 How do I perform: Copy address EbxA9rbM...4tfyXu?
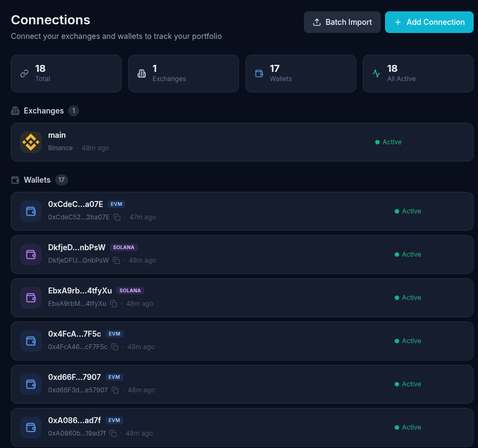pos(114,304)
